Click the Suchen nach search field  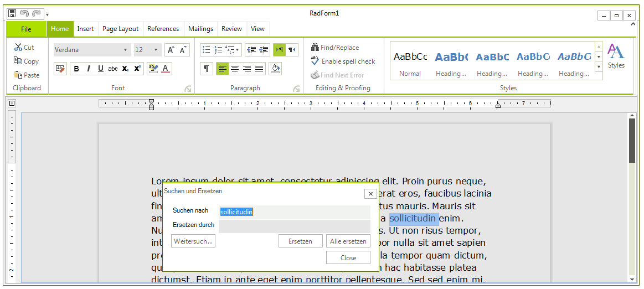tap(295, 212)
